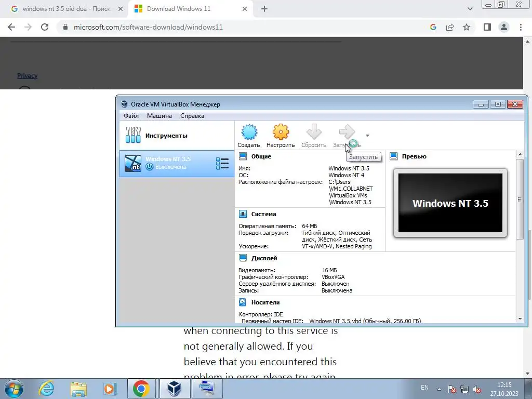Open the Chrome profile avatar icon
The image size is (532, 399).
pyautogui.click(x=504, y=27)
